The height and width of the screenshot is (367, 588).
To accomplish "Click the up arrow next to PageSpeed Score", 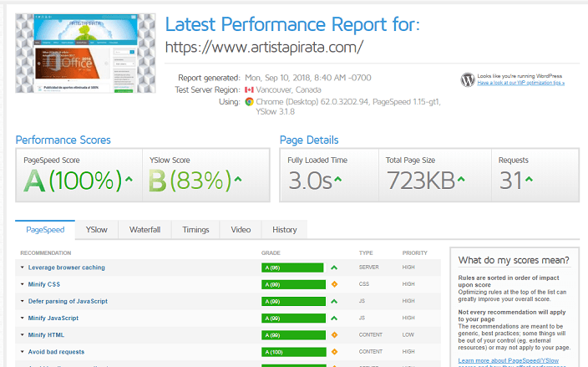I will [x=129, y=180].
